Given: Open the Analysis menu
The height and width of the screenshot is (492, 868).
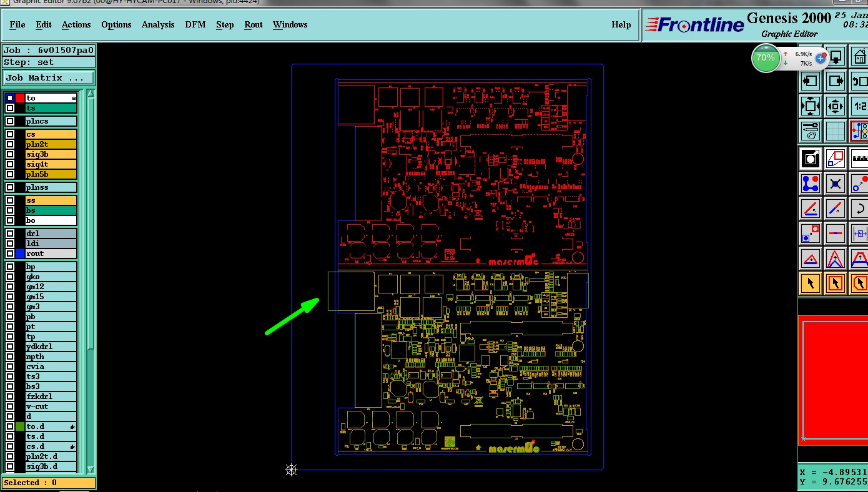Looking at the screenshot, I should [158, 24].
